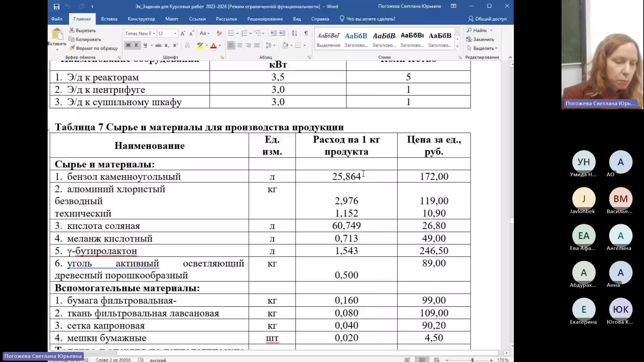The width and height of the screenshot is (644, 362).
Task: Click participant avatar Умида Н...
Action: tap(584, 162)
